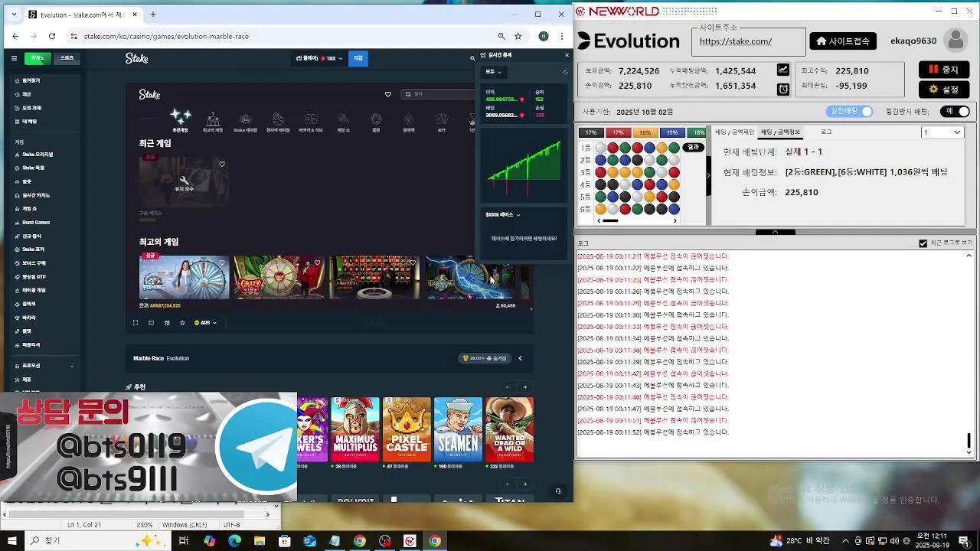980x551 pixels.
Task: Click the Stake search magnifier icon
Action: coord(472,58)
